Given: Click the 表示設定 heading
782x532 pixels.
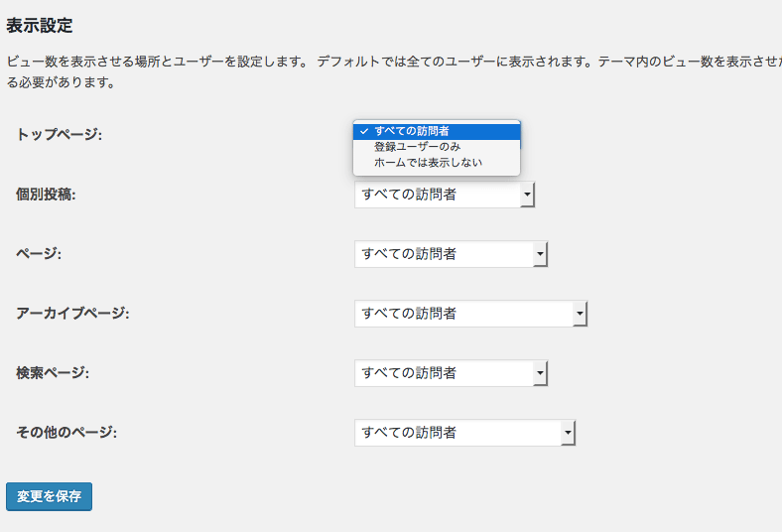Looking at the screenshot, I should pyautogui.click(x=40, y=26).
